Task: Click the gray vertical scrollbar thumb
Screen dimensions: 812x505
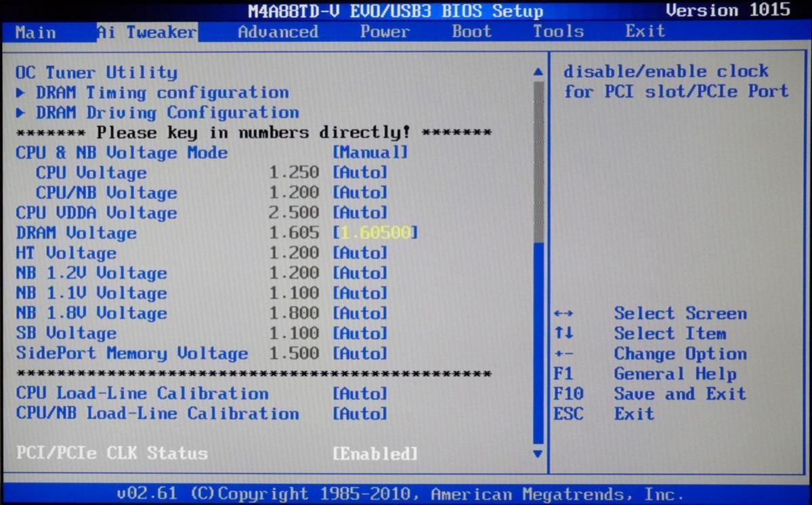Action: (538, 162)
